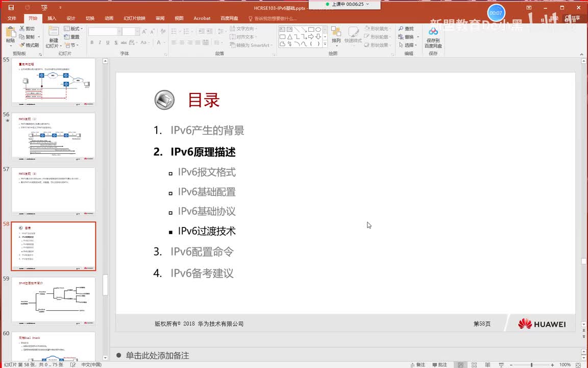
Task: Click the notes pane placeholder 单击此处添加备注
Action: coord(157,356)
